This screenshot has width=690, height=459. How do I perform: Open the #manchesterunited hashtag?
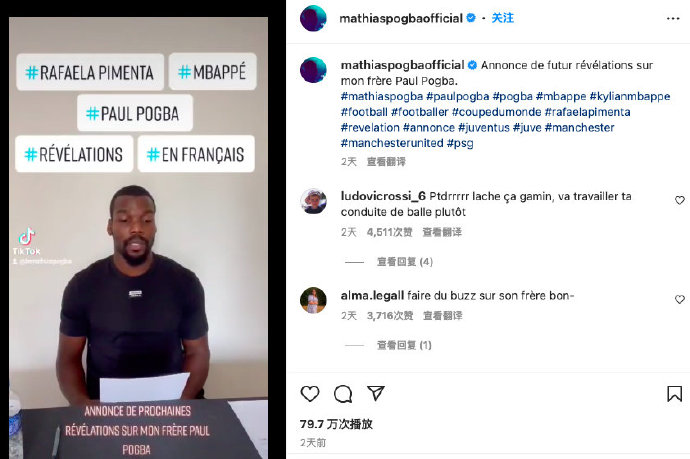(392, 143)
